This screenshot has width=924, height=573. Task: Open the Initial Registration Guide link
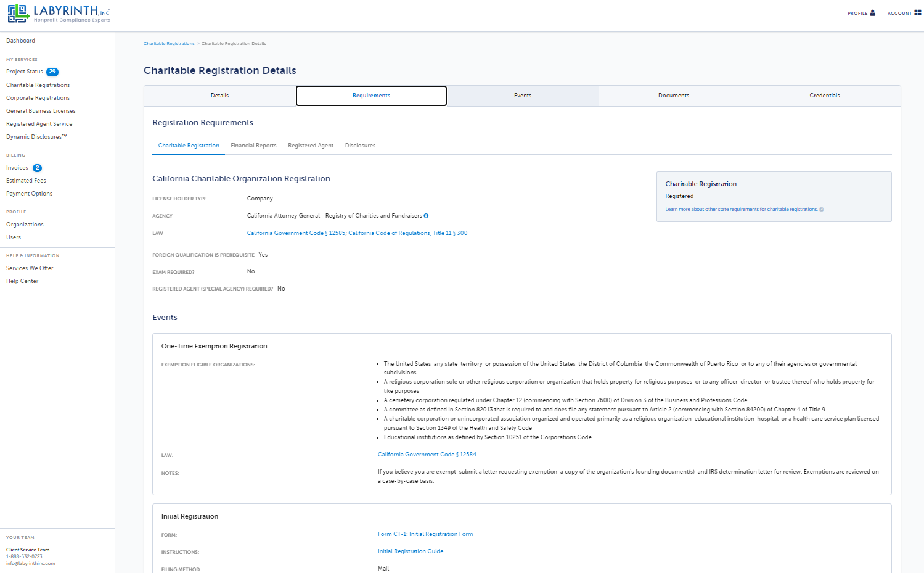tap(411, 551)
